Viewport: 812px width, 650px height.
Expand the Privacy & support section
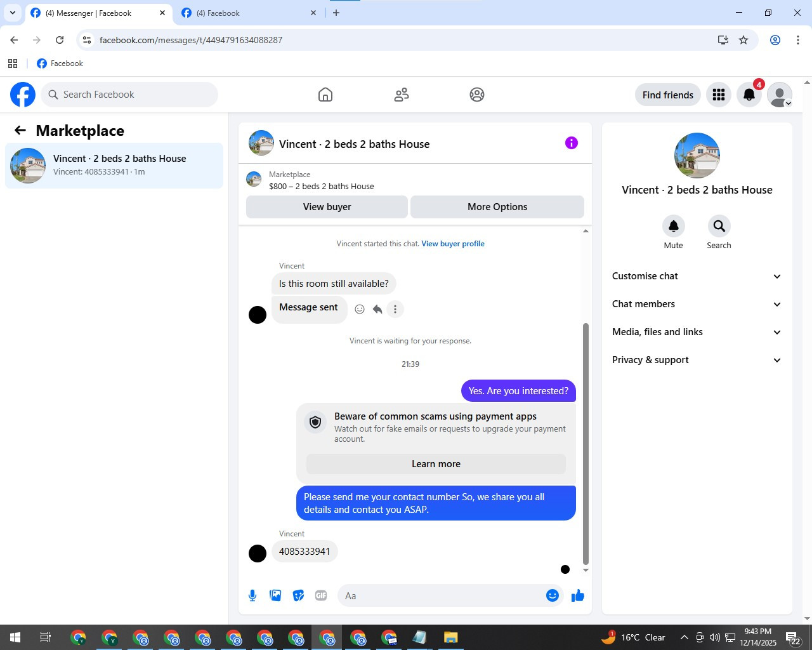(x=697, y=360)
